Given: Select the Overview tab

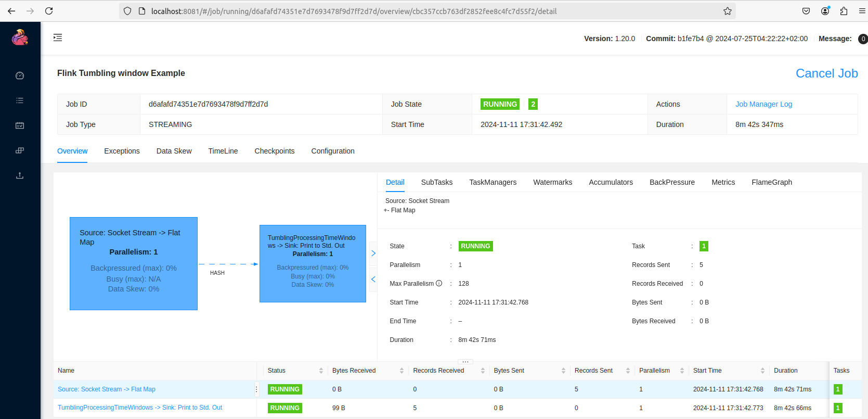Looking at the screenshot, I should click(x=72, y=151).
